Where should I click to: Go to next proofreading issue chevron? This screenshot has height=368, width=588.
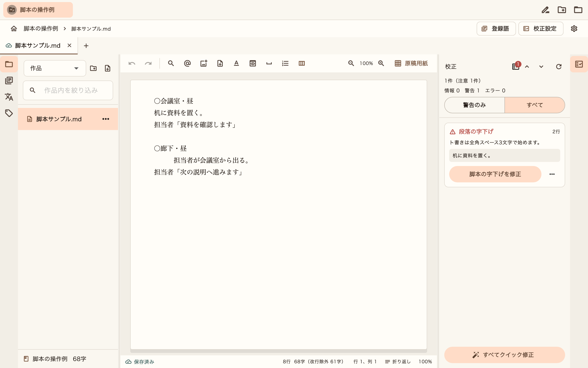point(541,67)
